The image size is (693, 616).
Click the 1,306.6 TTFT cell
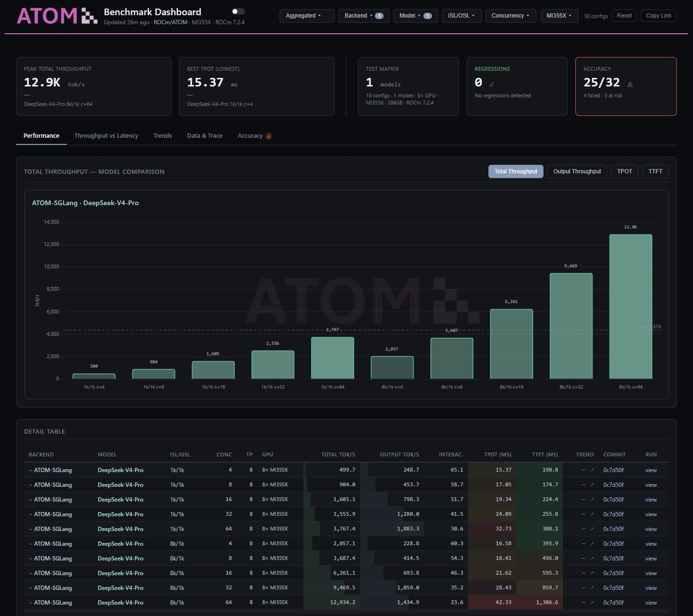[539, 603]
